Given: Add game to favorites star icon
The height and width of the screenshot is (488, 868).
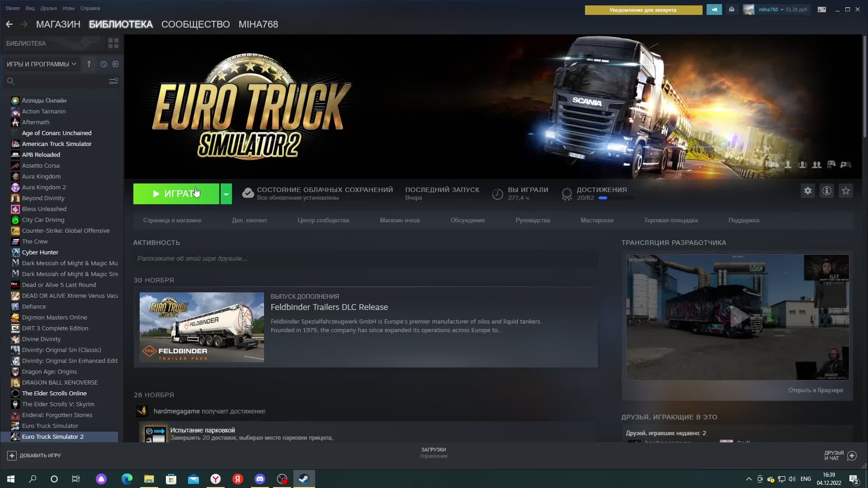Looking at the screenshot, I should tap(846, 191).
